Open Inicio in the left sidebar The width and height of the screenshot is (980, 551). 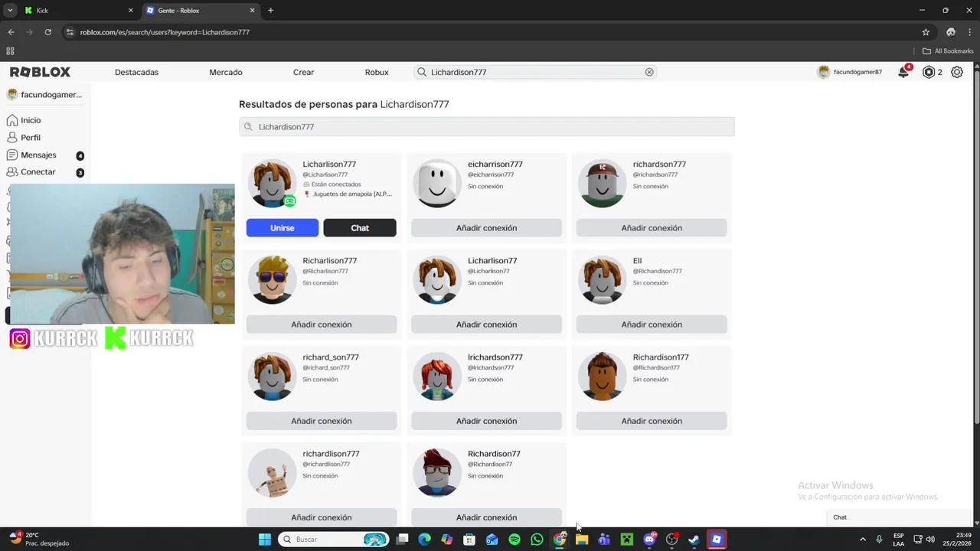pos(24,120)
